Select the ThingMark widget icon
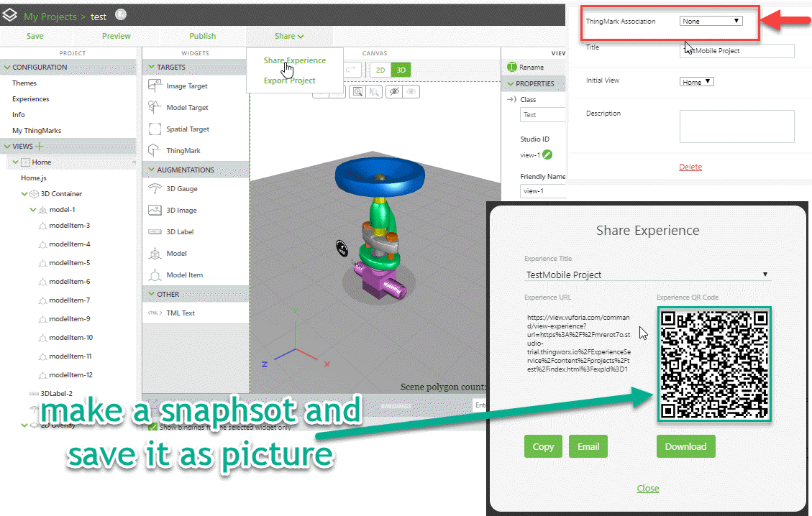 tap(155, 150)
